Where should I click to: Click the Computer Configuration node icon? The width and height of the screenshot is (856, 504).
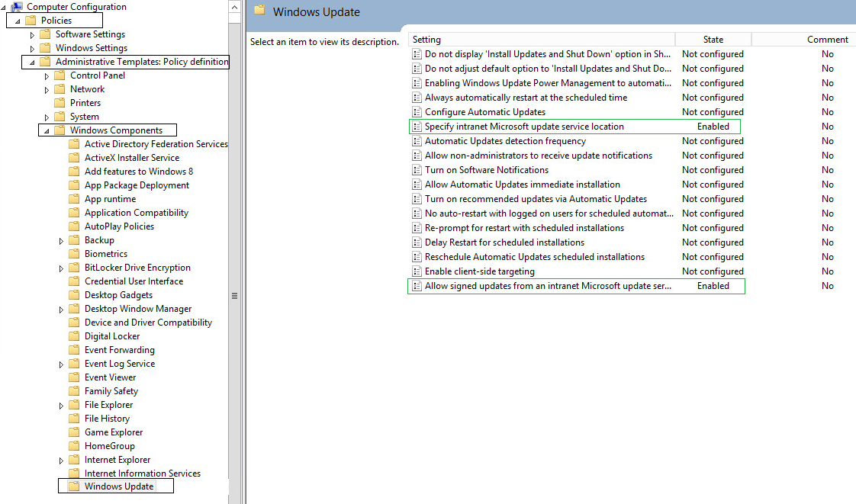tap(17, 7)
